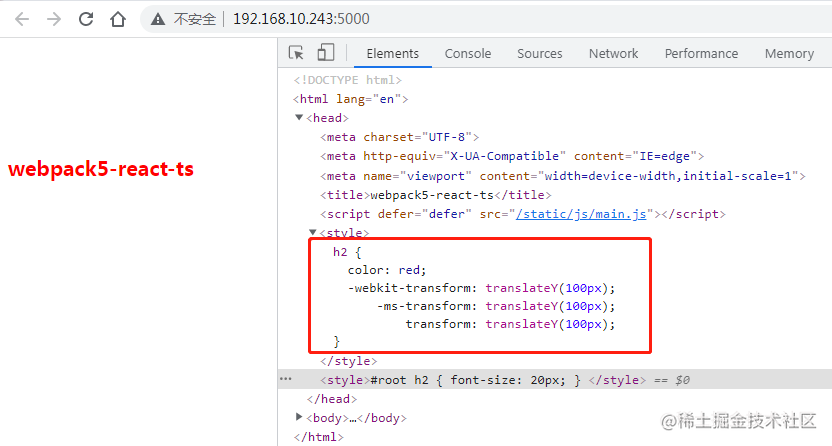Select the title webpack5-react-ts node

click(436, 195)
